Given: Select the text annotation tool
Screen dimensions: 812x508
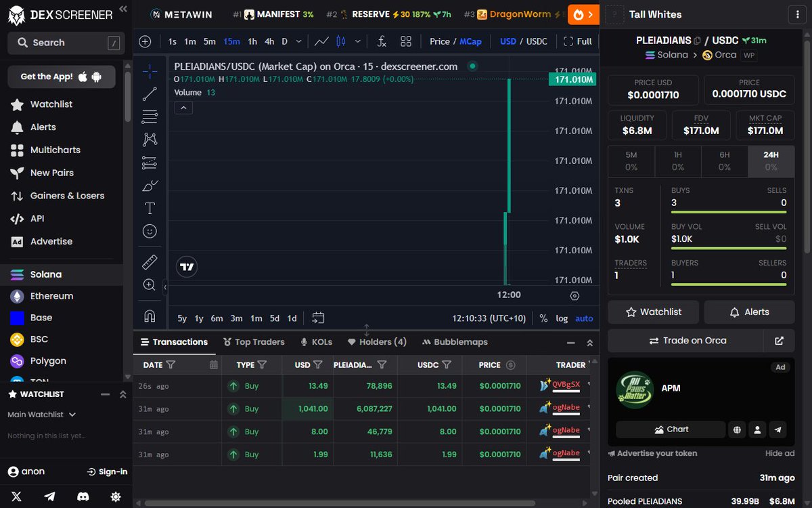Looking at the screenshot, I should click(x=150, y=209).
